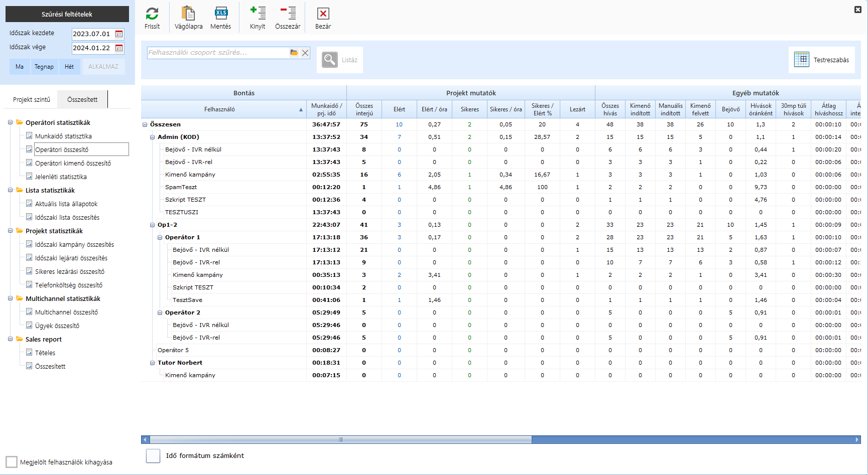Click the horizontal scrollbar right arrow
868x475 pixels.
pos(857,440)
